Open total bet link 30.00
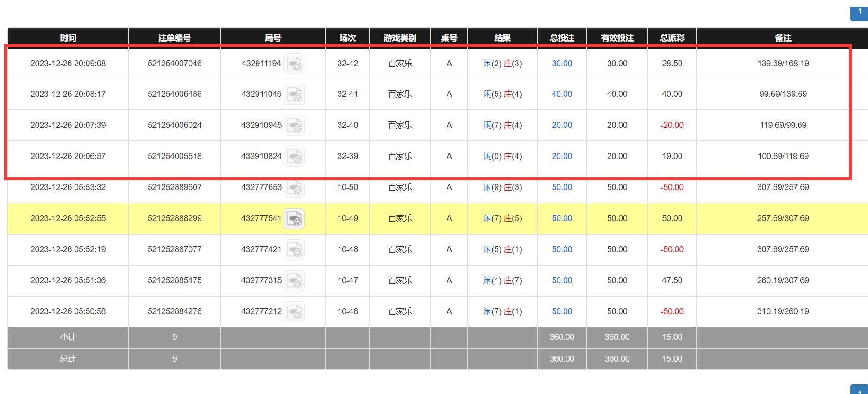This screenshot has width=868, height=394. [x=562, y=64]
